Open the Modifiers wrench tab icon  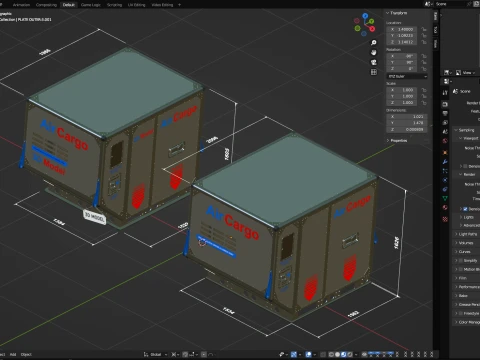[445, 162]
